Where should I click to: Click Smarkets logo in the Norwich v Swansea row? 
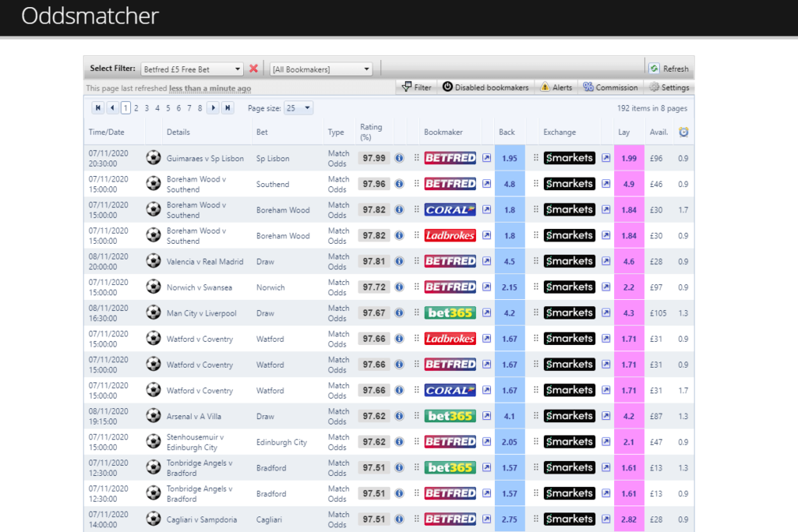point(569,287)
